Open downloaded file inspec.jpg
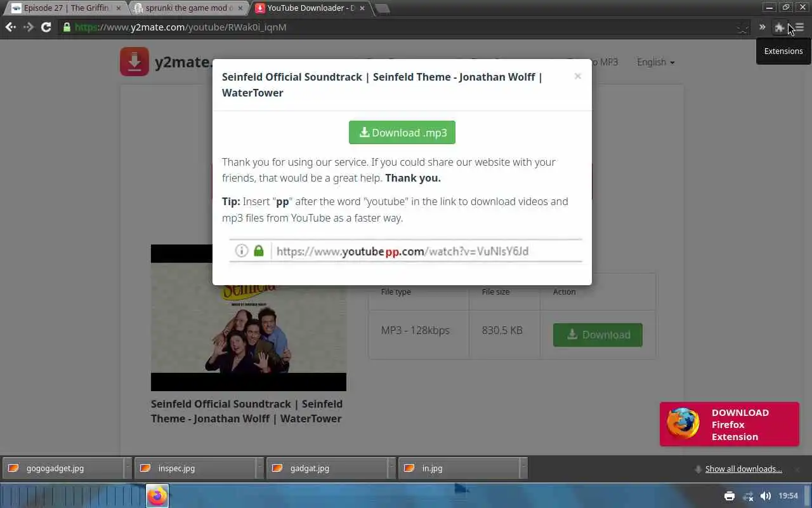 click(x=194, y=468)
